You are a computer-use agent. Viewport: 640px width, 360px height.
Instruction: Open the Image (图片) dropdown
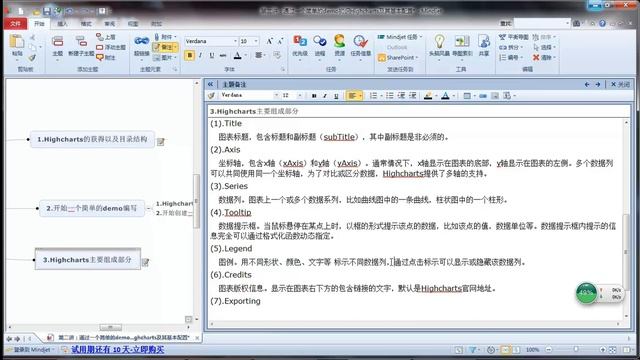pyautogui.click(x=165, y=58)
